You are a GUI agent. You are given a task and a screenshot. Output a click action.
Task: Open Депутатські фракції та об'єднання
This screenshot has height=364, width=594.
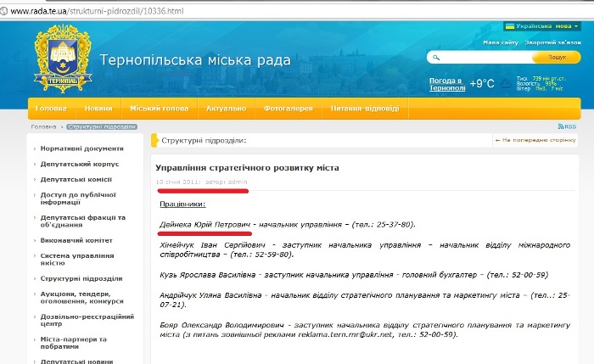pos(82,221)
